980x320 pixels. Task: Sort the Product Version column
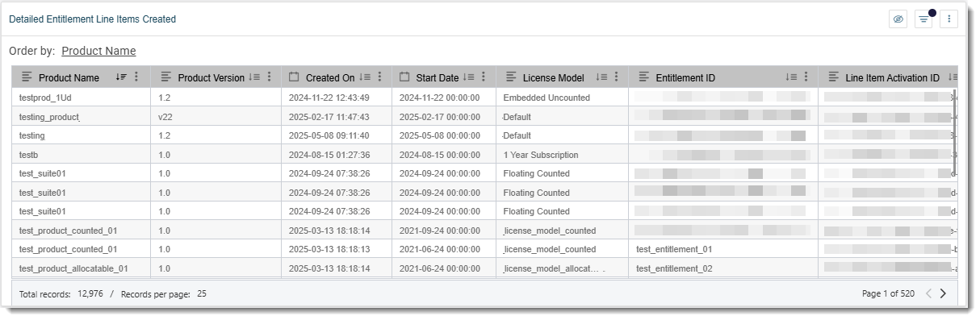254,77
